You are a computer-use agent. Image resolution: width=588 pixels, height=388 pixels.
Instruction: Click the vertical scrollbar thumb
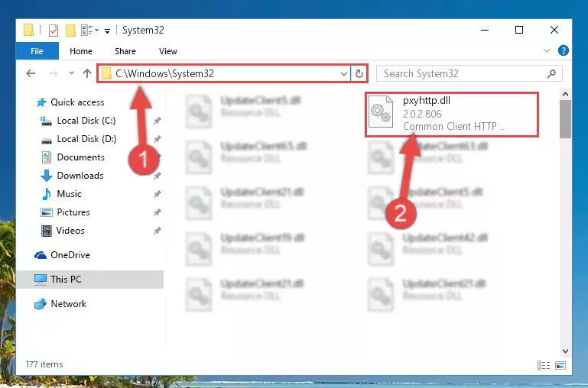[566, 119]
